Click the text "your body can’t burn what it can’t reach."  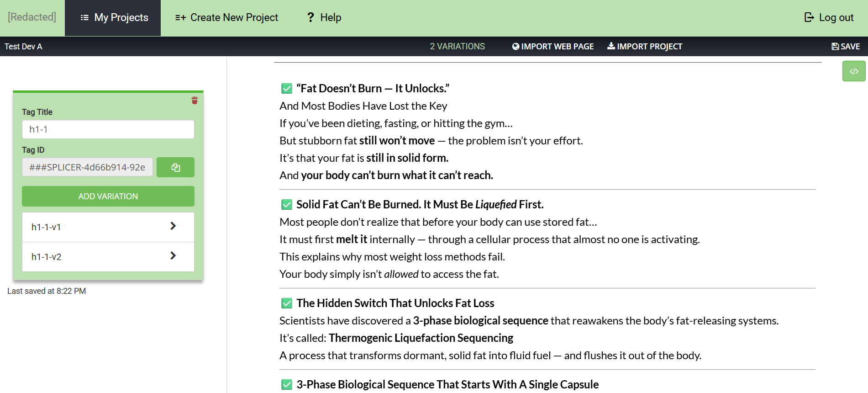(397, 175)
